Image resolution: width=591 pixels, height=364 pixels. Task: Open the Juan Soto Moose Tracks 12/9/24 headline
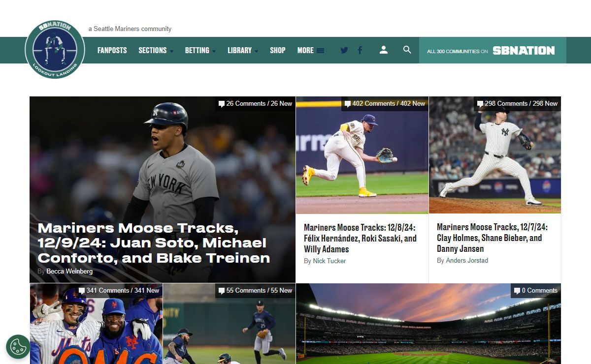pyautogui.click(x=154, y=243)
